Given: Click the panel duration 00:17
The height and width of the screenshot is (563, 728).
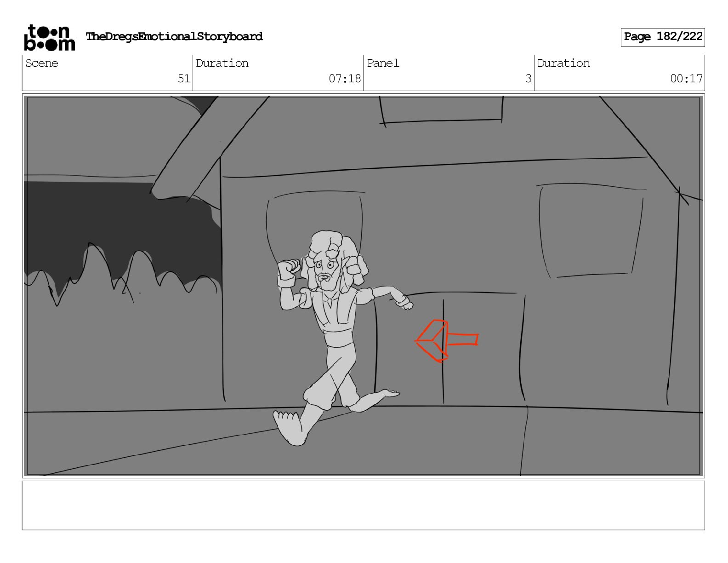Looking at the screenshot, I should tap(686, 79).
